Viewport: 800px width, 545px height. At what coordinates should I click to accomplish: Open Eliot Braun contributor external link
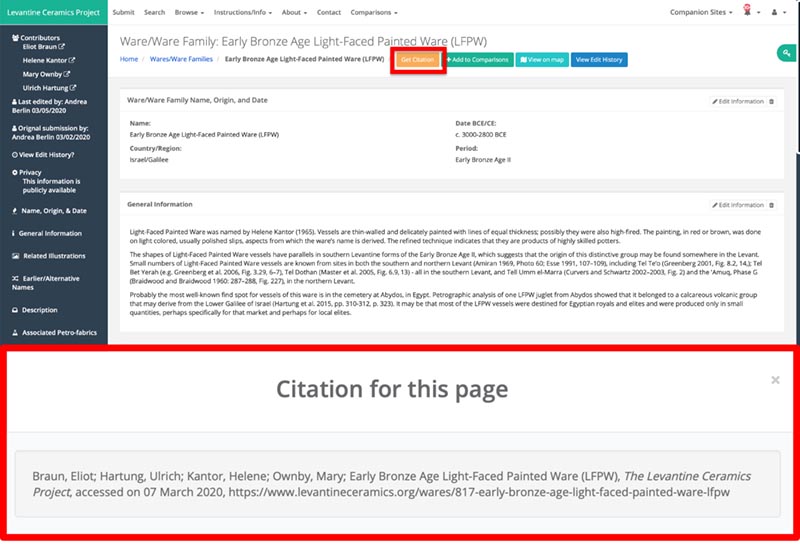click(x=61, y=46)
